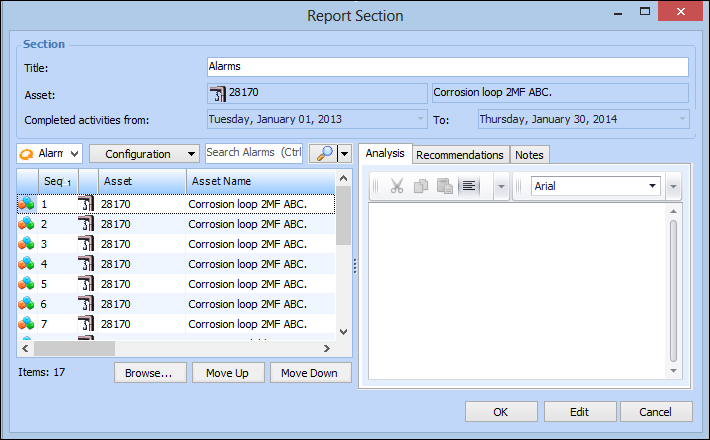Switch to the Recommendations tab
The height and width of the screenshot is (440, 710).
[x=459, y=155]
